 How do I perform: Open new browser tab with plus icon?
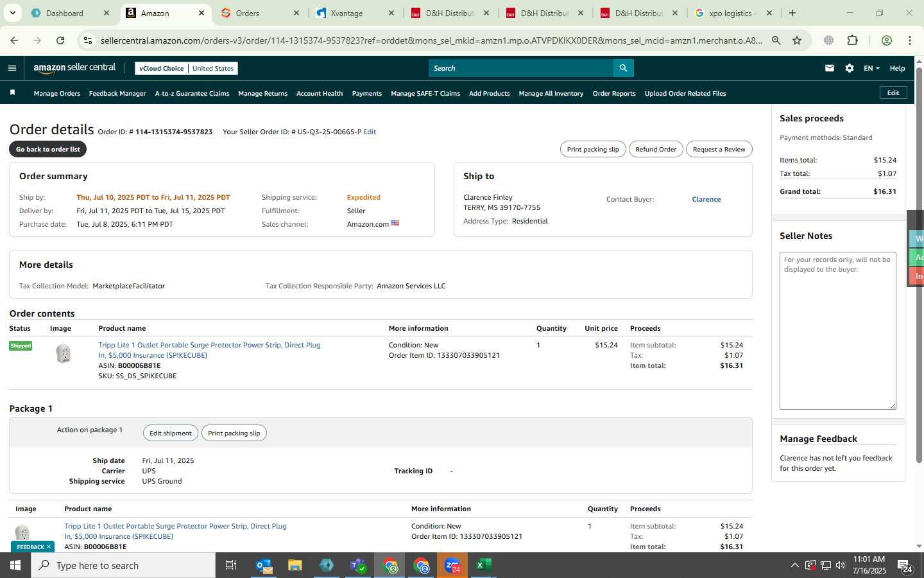coord(792,13)
